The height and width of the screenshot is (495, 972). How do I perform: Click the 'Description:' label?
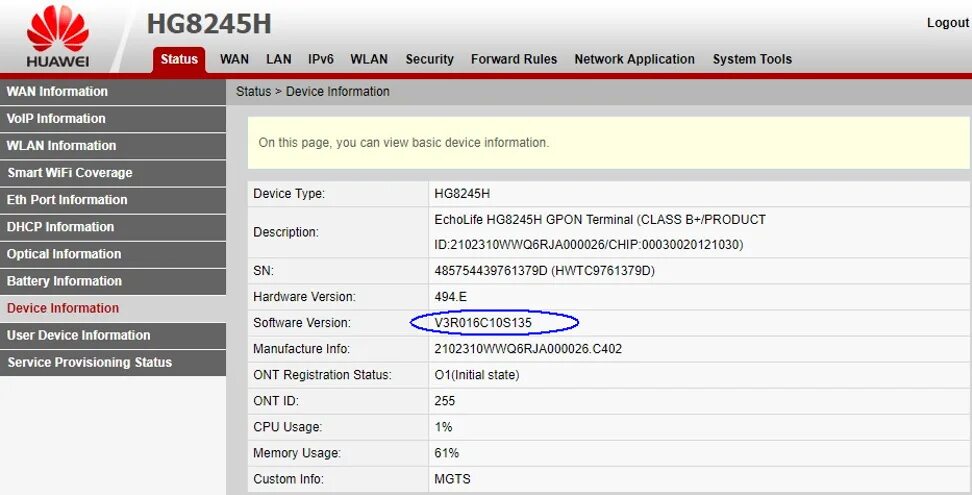pyautogui.click(x=286, y=232)
